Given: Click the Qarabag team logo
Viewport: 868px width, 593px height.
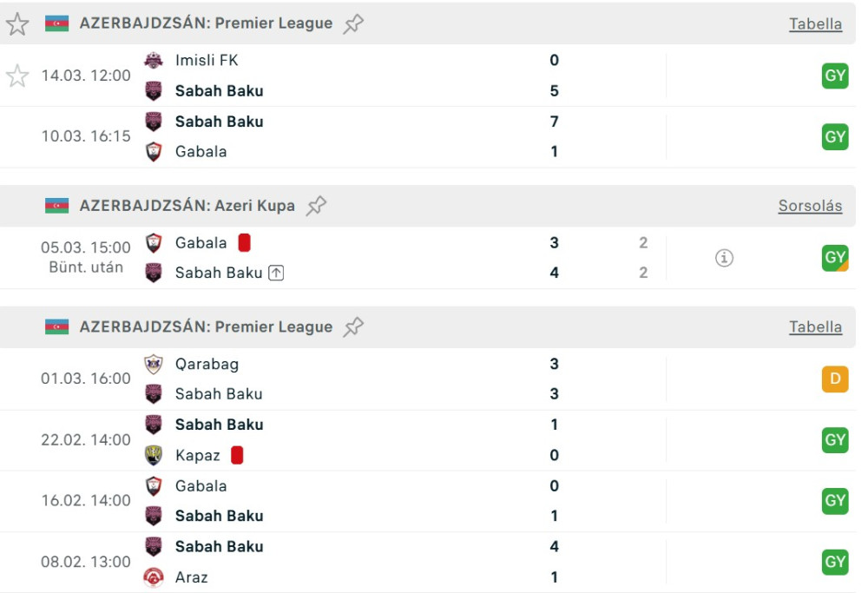Looking at the screenshot, I should [154, 364].
